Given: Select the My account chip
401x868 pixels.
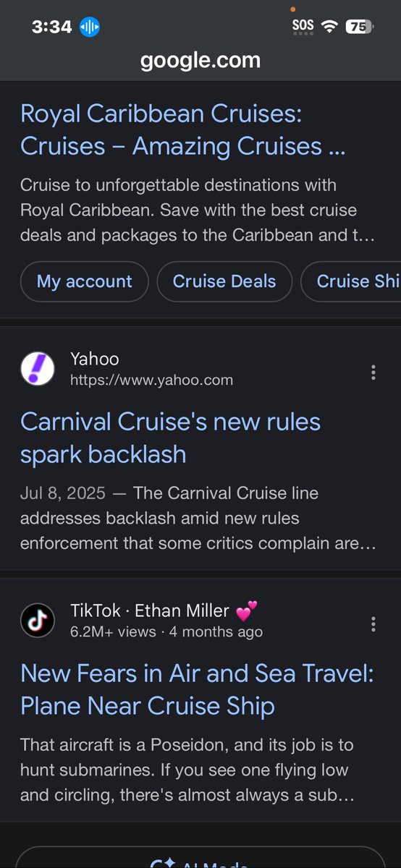Looking at the screenshot, I should tap(85, 281).
